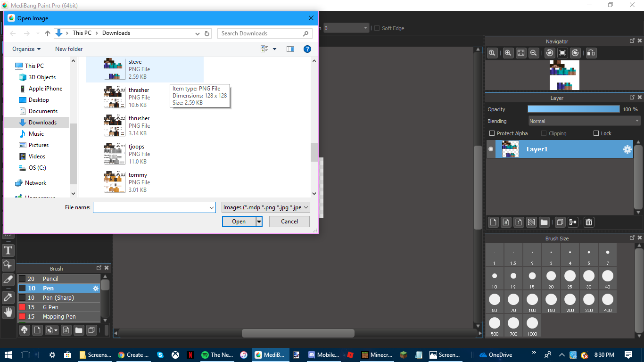Click New folder button
The width and height of the screenshot is (644, 362).
click(x=69, y=49)
